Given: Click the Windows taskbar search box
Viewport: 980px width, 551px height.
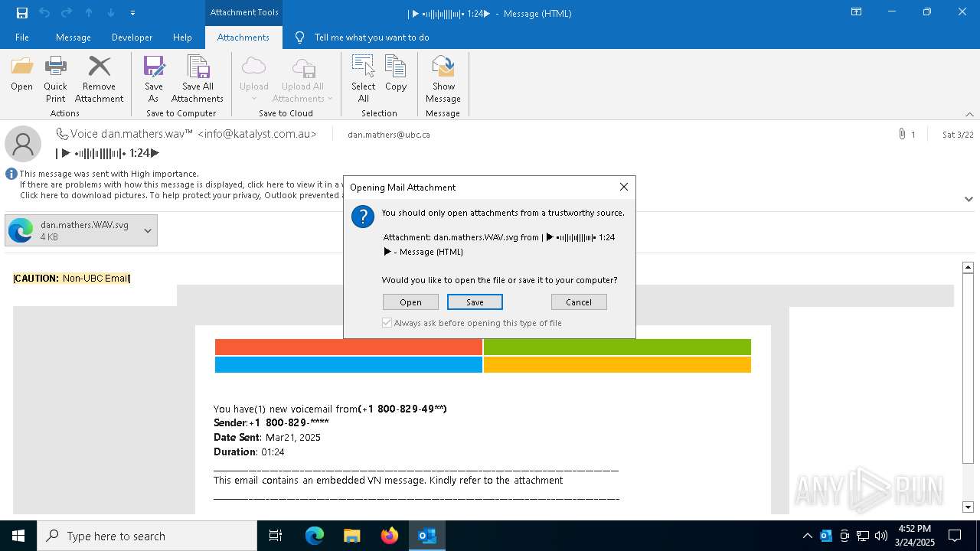Looking at the screenshot, I should tap(147, 536).
